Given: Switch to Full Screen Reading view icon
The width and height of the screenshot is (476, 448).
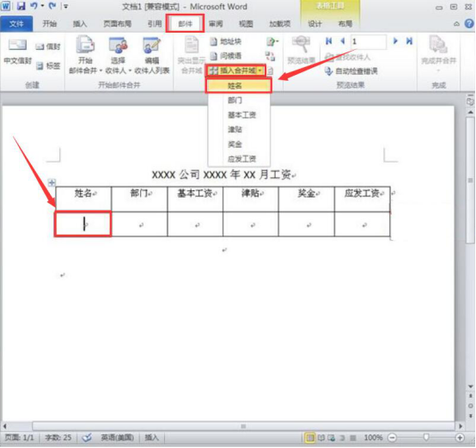Looking at the screenshot, I should tap(321, 438).
